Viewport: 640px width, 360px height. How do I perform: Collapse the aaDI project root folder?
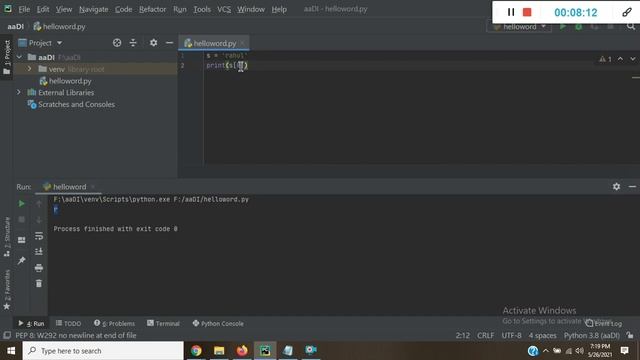click(x=19, y=57)
